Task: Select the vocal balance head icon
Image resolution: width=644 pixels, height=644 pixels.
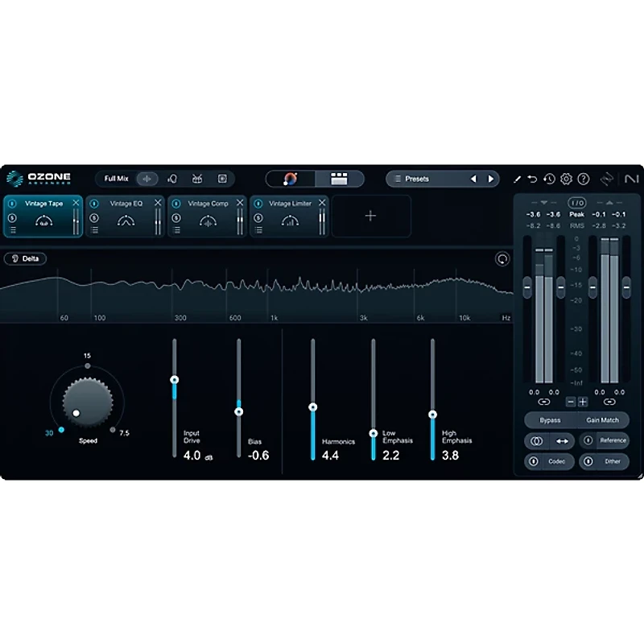Action: pyautogui.click(x=172, y=179)
